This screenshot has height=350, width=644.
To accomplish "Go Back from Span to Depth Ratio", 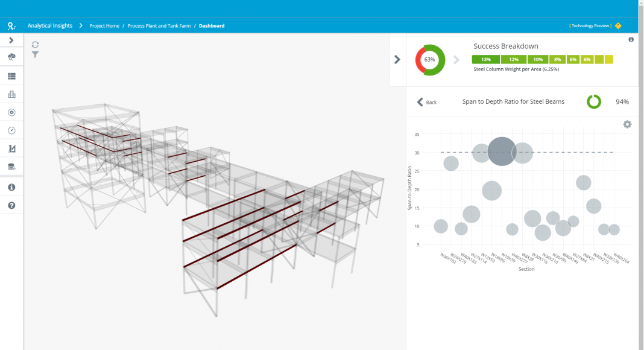I will (x=427, y=103).
